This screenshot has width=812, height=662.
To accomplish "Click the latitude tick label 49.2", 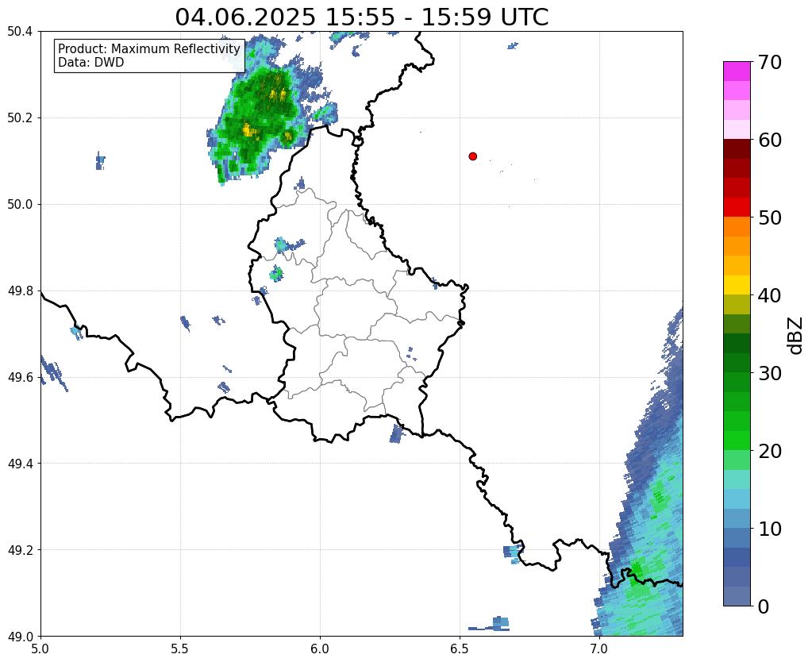I will point(20,550).
